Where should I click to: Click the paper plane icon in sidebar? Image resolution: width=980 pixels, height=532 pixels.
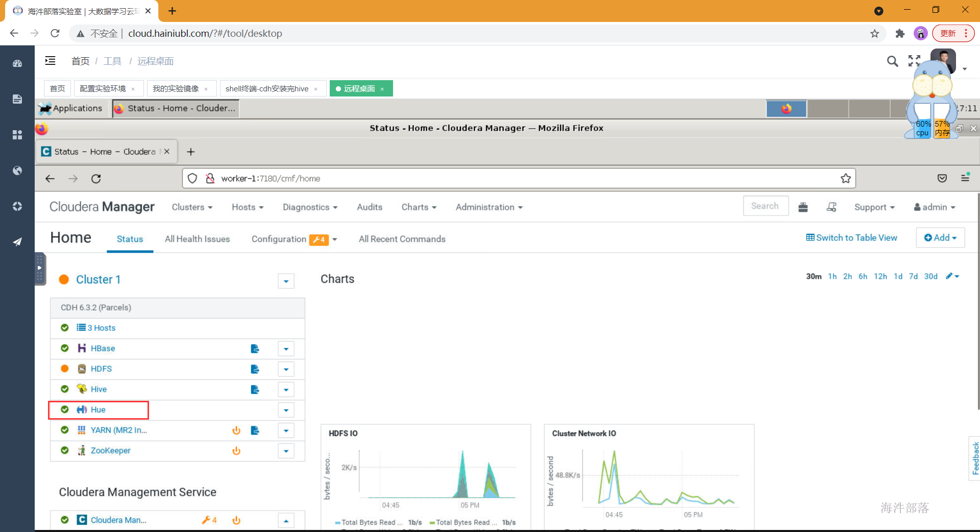[x=17, y=241]
